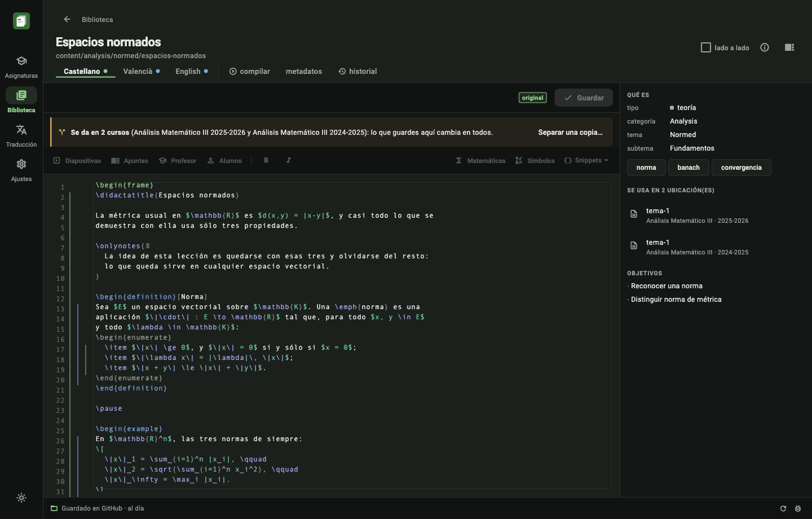Click inside the LaTeX code editor
This screenshot has height=519, width=812.
pyautogui.click(x=352, y=336)
